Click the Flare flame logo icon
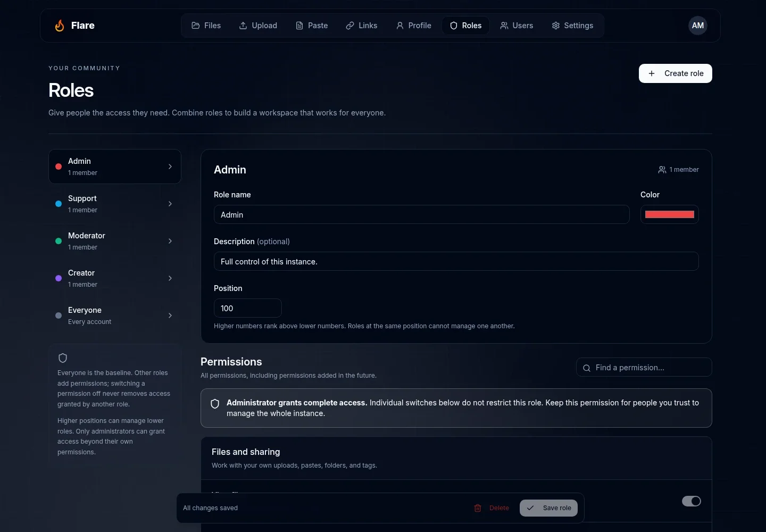766x532 pixels. pos(60,26)
